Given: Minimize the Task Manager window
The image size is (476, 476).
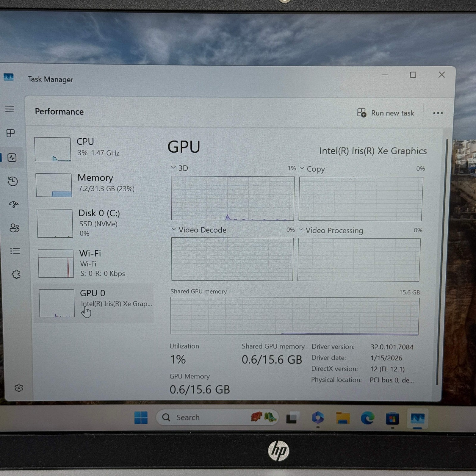Looking at the screenshot, I should coord(385,75).
